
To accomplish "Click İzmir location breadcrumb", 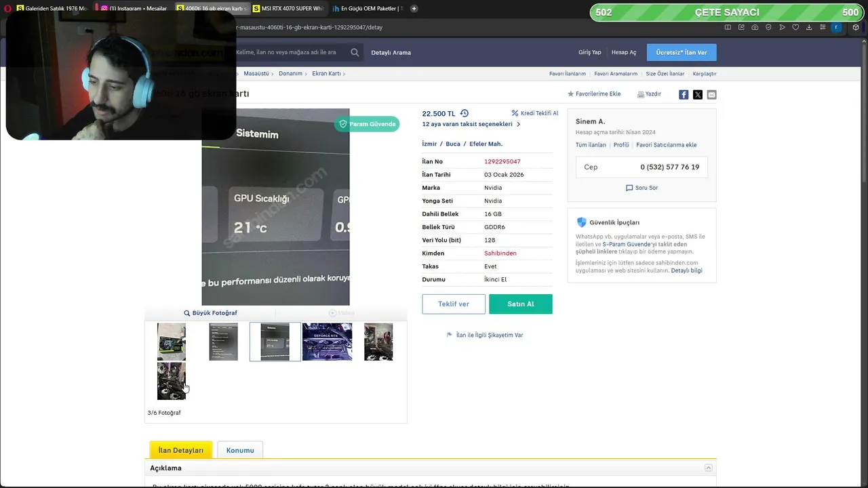I will point(429,144).
